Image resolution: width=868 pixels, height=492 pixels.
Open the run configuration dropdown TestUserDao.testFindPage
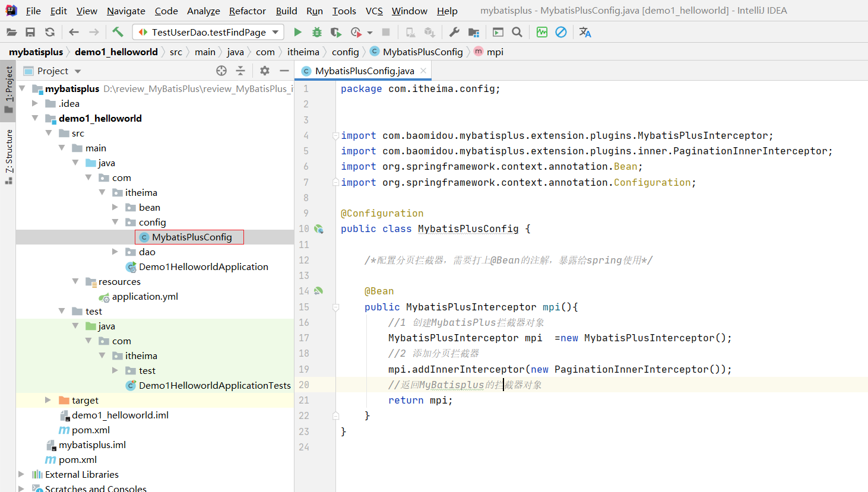click(x=208, y=32)
